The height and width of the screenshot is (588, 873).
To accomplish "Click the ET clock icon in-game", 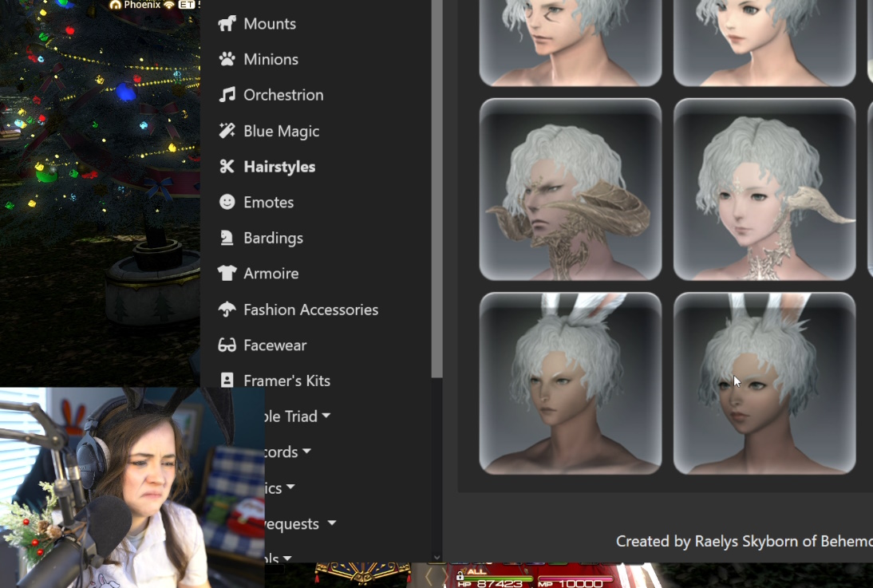I will pos(187,5).
